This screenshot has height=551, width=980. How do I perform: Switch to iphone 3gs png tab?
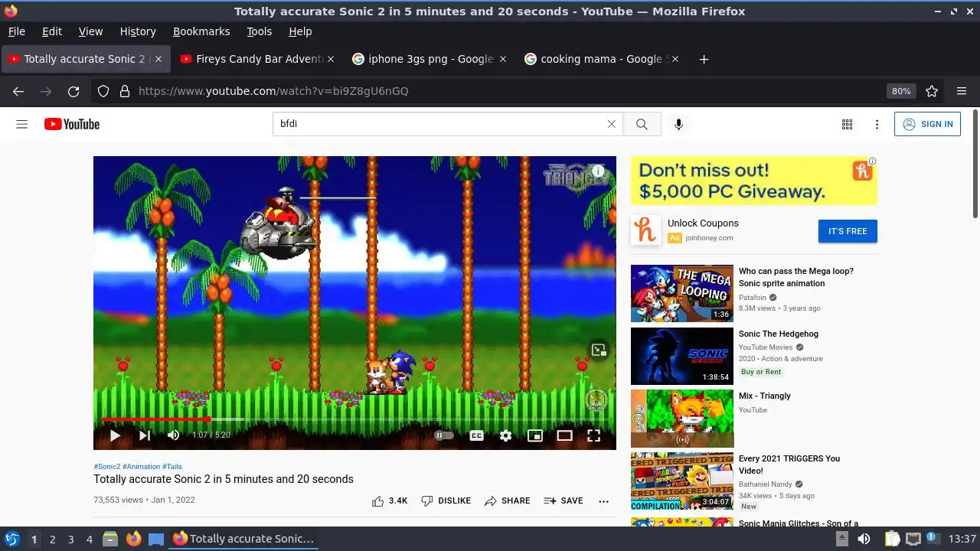[430, 59]
